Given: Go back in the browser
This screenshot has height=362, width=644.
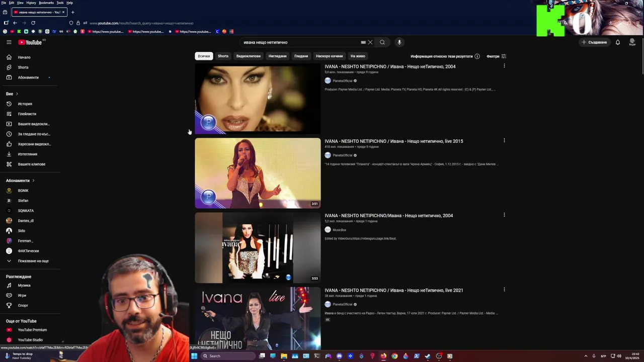Looking at the screenshot, I should click(15, 23).
